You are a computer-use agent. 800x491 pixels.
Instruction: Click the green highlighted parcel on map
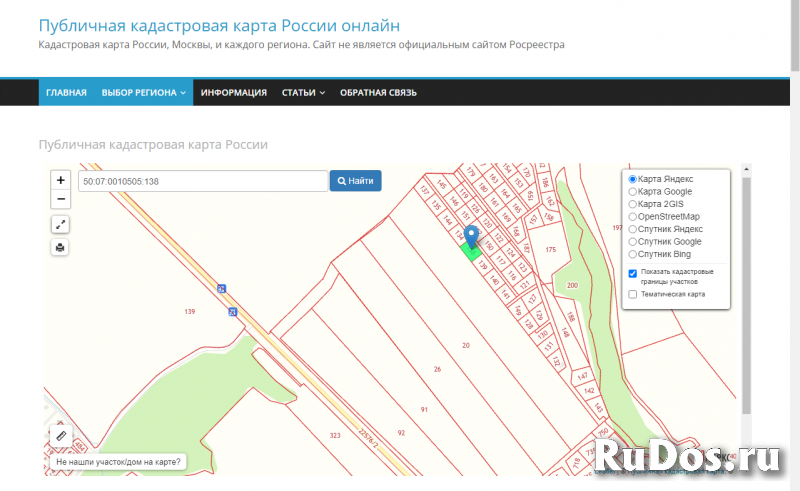click(x=471, y=253)
